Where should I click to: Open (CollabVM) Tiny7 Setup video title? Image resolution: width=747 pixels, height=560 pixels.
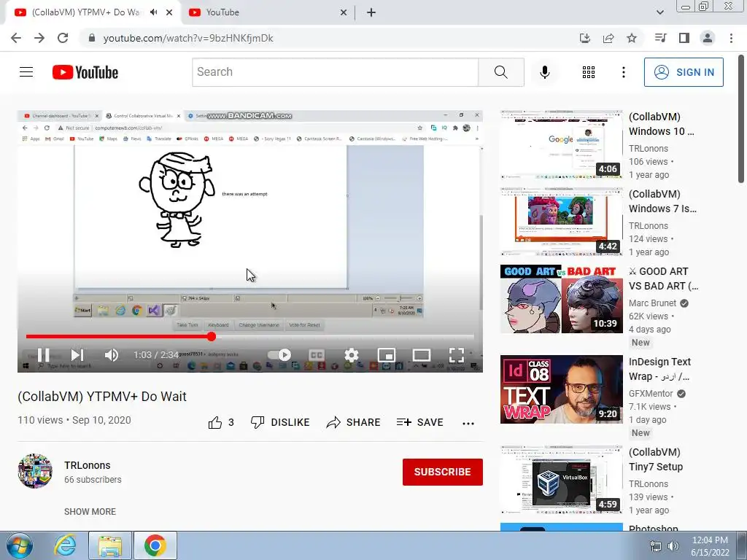(656, 459)
